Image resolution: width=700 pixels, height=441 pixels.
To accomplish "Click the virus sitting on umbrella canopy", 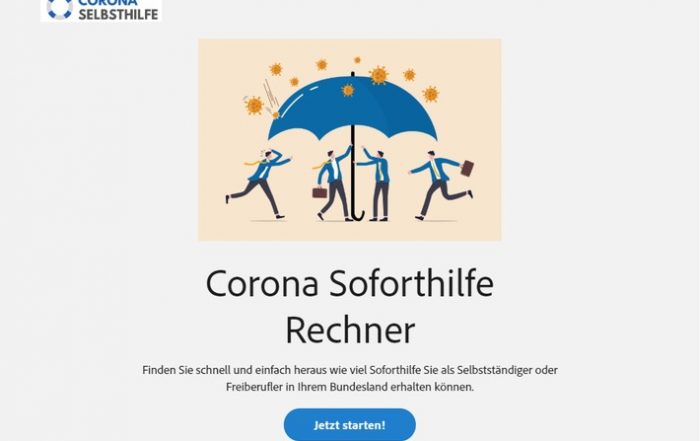I will [348, 91].
